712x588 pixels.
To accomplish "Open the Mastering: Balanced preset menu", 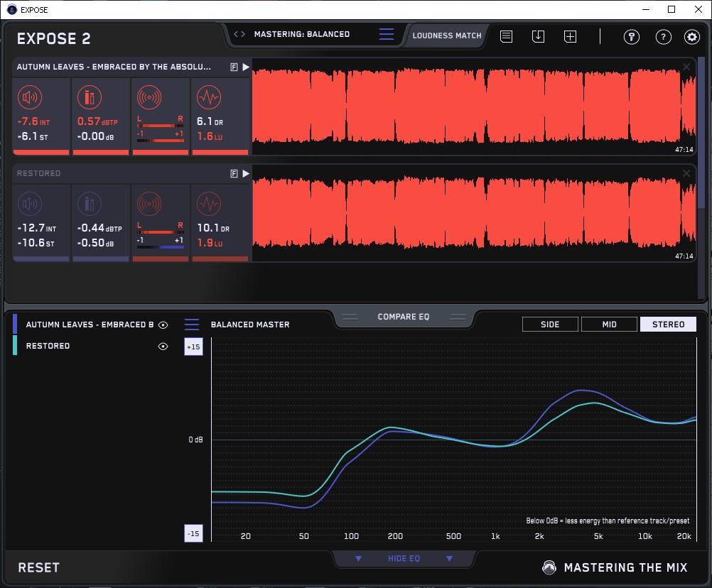I will coord(386,34).
